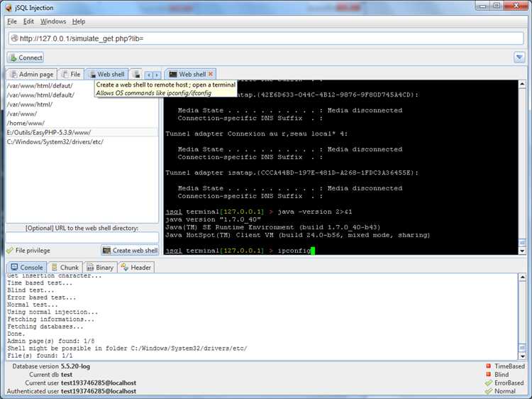Viewport: 532px width, 399px height.
Task: Expand the options arrow beside Connect
Action: coord(519,58)
